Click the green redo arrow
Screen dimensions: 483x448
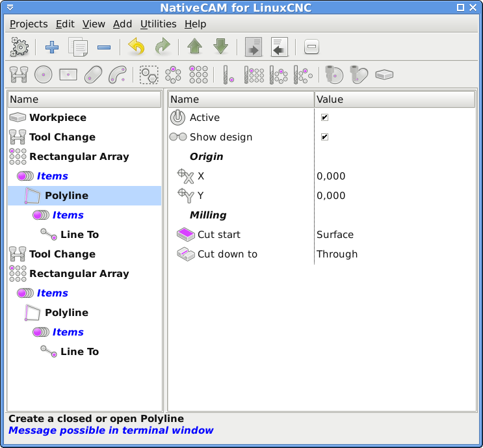click(x=163, y=47)
